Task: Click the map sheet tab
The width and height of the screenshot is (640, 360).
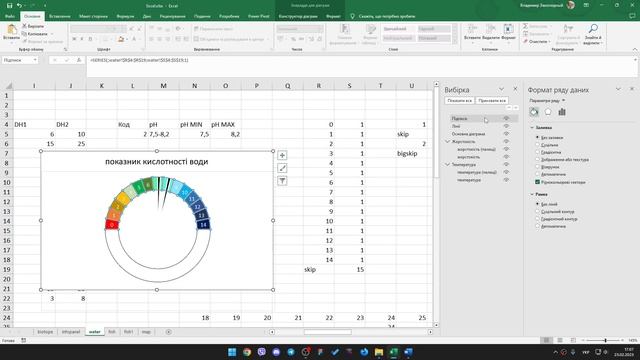Action: pos(146,332)
